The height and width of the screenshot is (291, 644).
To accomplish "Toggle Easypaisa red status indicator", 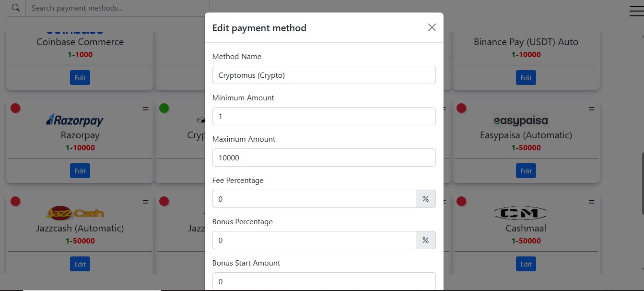I will coord(461,108).
